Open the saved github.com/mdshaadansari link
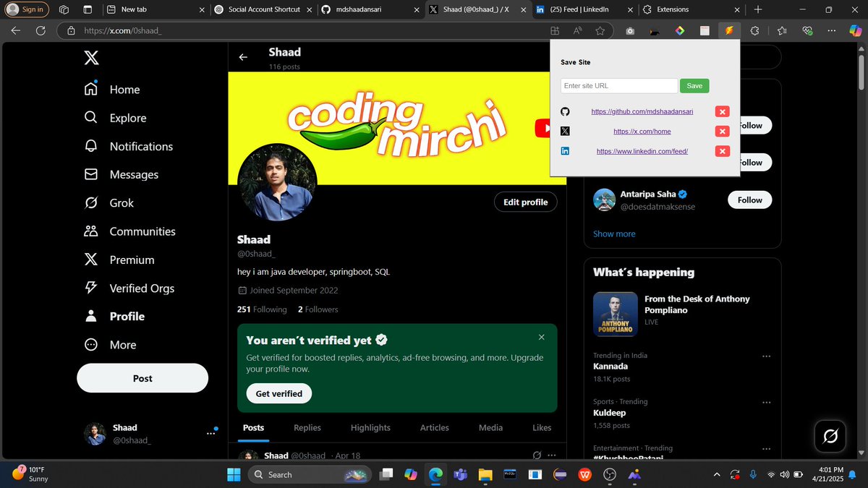The height and width of the screenshot is (488, 868). (x=642, y=111)
